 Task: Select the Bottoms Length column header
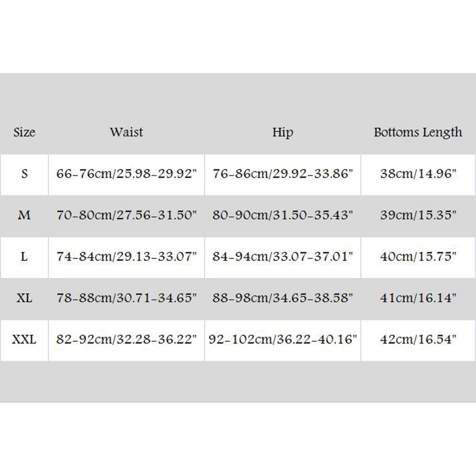tap(418, 133)
